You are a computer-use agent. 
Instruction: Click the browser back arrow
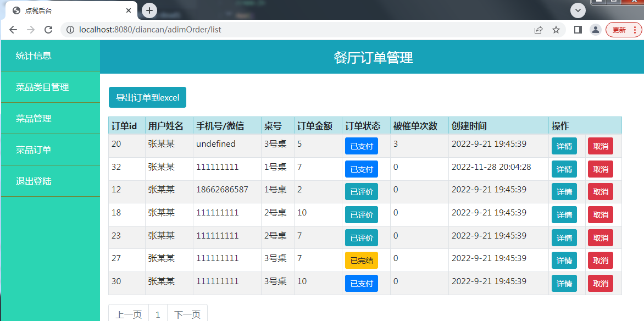coord(13,30)
